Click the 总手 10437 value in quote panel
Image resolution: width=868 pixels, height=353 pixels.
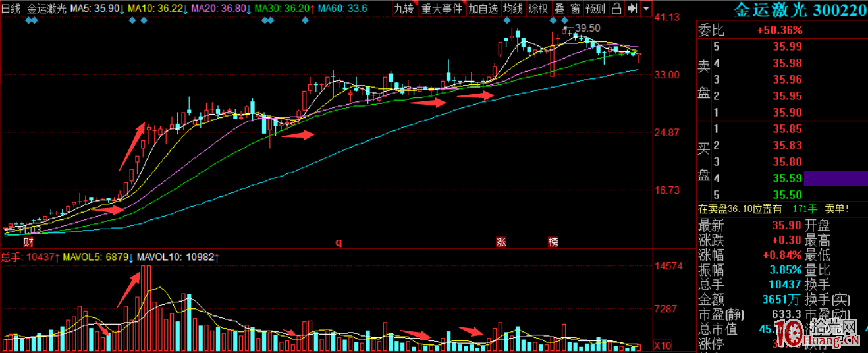784,285
